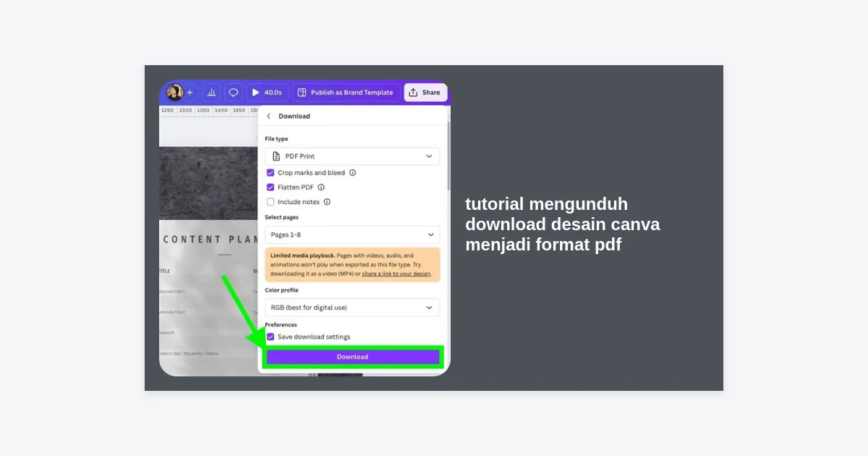Viewport: 868px width, 456px height.
Task: Click the back arrow in Download panel
Action: (x=269, y=117)
